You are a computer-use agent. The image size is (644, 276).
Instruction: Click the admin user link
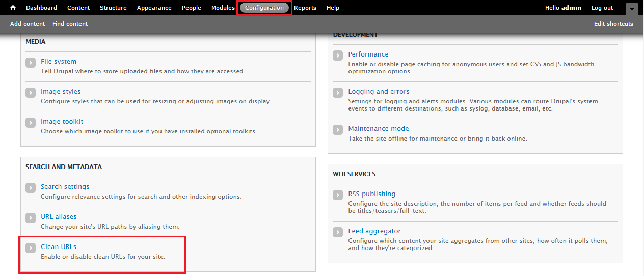571,8
